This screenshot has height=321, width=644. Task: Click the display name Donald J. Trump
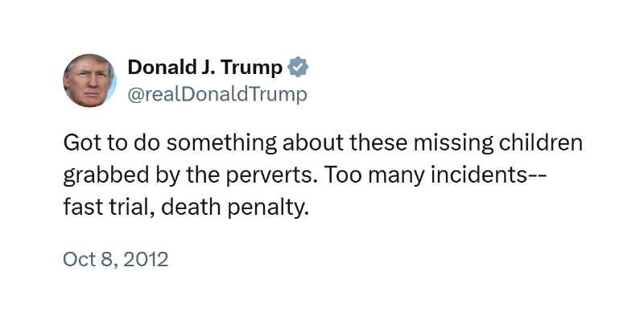coord(205,68)
